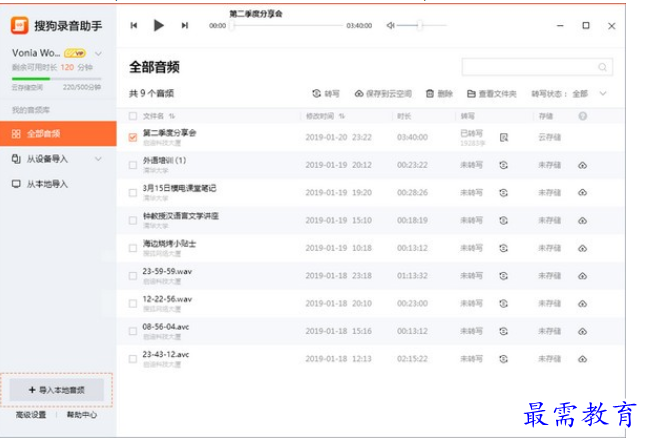Open 帮助中心 link
645x446 pixels.
pyautogui.click(x=81, y=415)
